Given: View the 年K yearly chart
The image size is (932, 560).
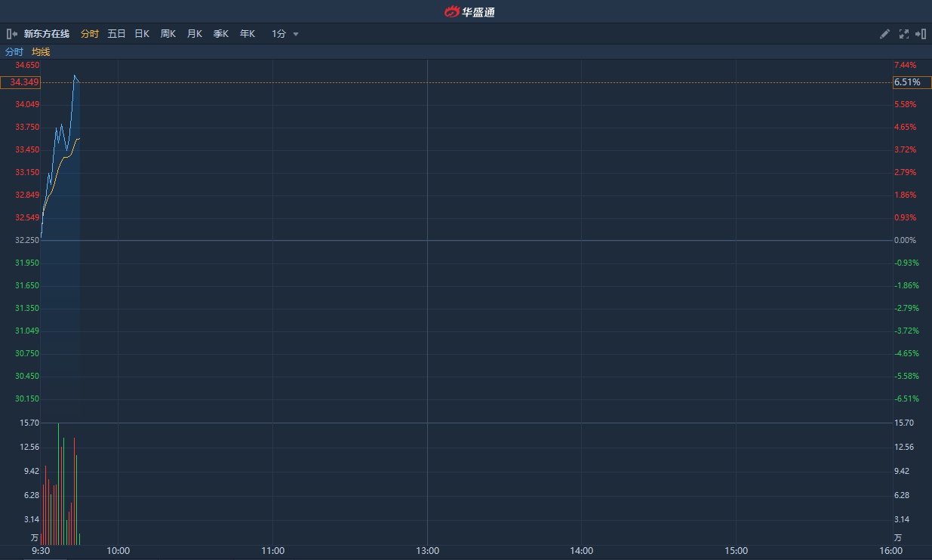Looking at the screenshot, I should pyautogui.click(x=247, y=34).
